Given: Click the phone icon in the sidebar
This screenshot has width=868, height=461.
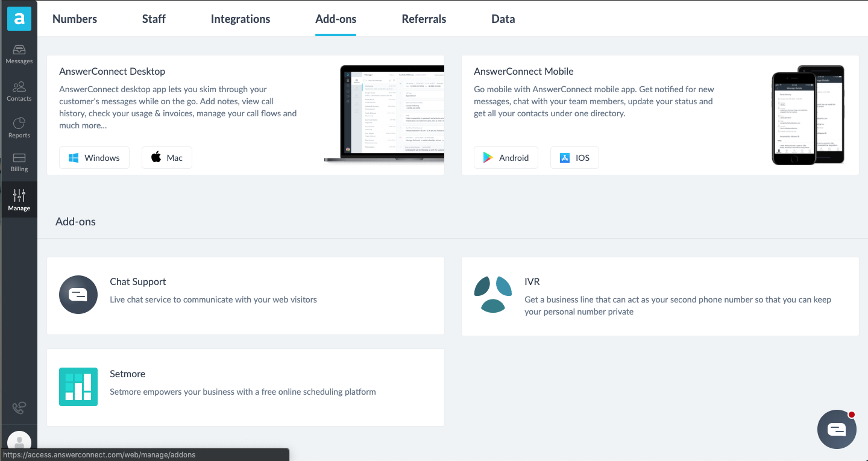Looking at the screenshot, I should [19, 408].
